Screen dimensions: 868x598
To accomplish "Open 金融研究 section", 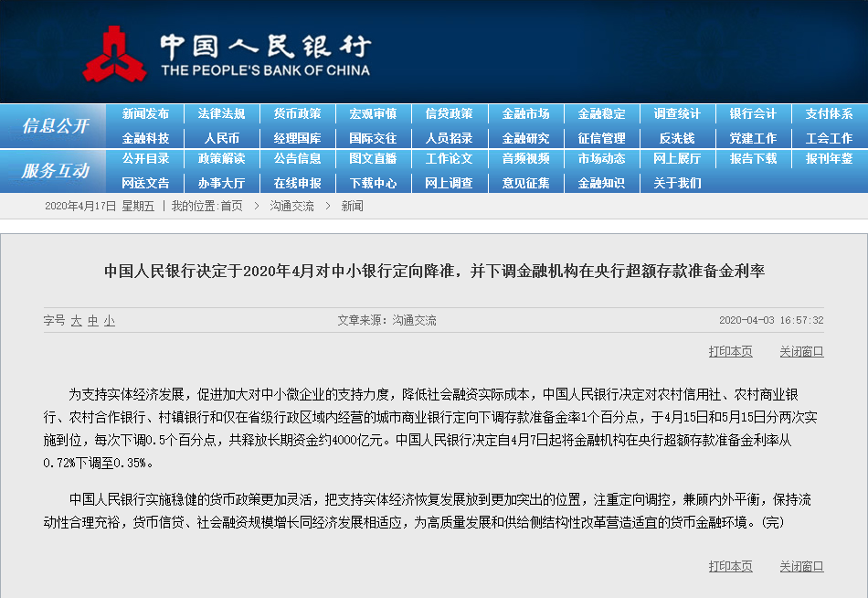I will click(526, 138).
